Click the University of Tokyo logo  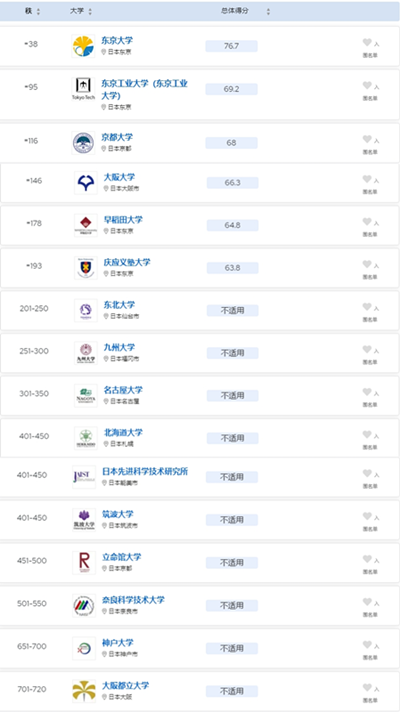click(x=84, y=46)
